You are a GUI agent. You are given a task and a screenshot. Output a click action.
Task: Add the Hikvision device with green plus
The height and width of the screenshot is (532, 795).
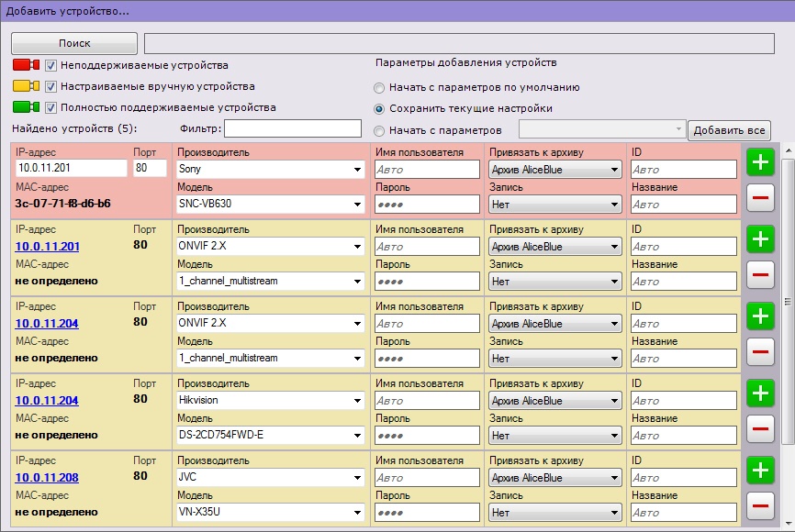point(760,393)
